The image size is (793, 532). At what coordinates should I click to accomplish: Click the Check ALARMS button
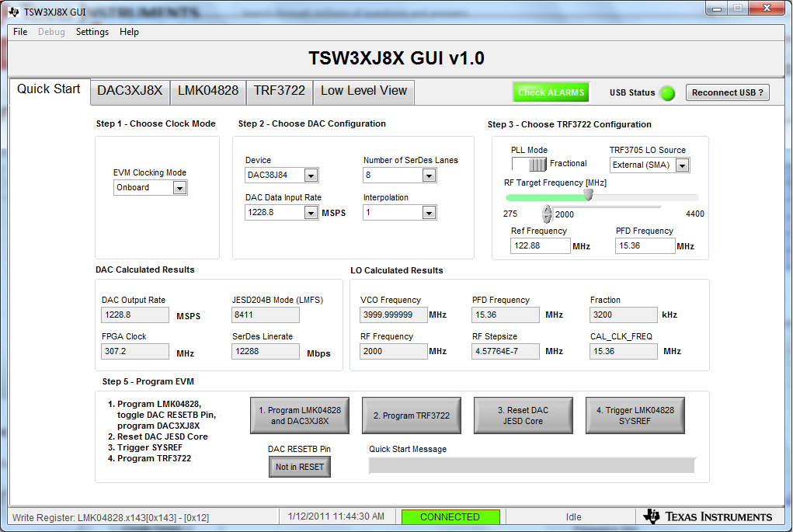(551, 92)
